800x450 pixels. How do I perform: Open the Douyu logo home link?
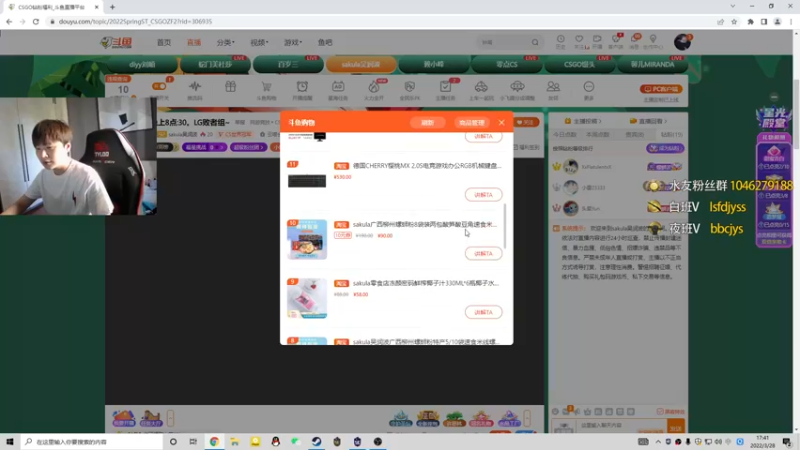(x=116, y=42)
